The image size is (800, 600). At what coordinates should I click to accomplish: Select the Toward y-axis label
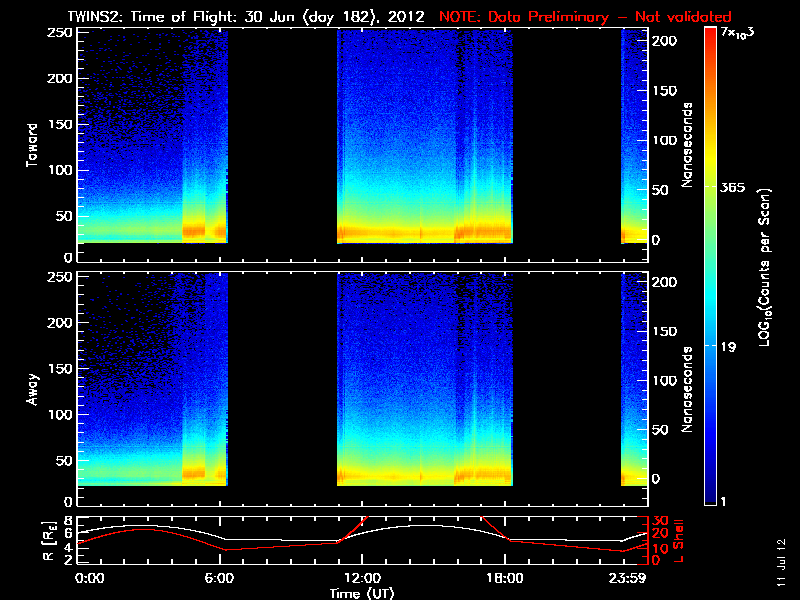tap(32, 143)
